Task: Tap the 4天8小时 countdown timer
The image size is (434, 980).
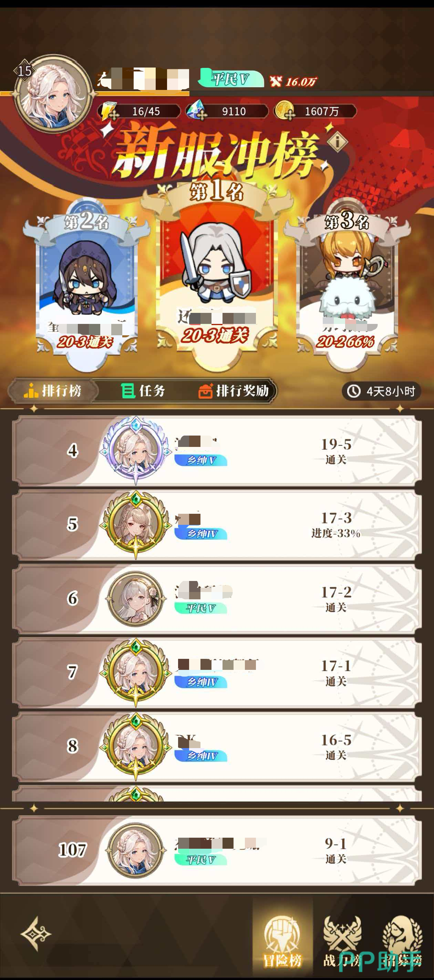Action: pyautogui.click(x=382, y=391)
